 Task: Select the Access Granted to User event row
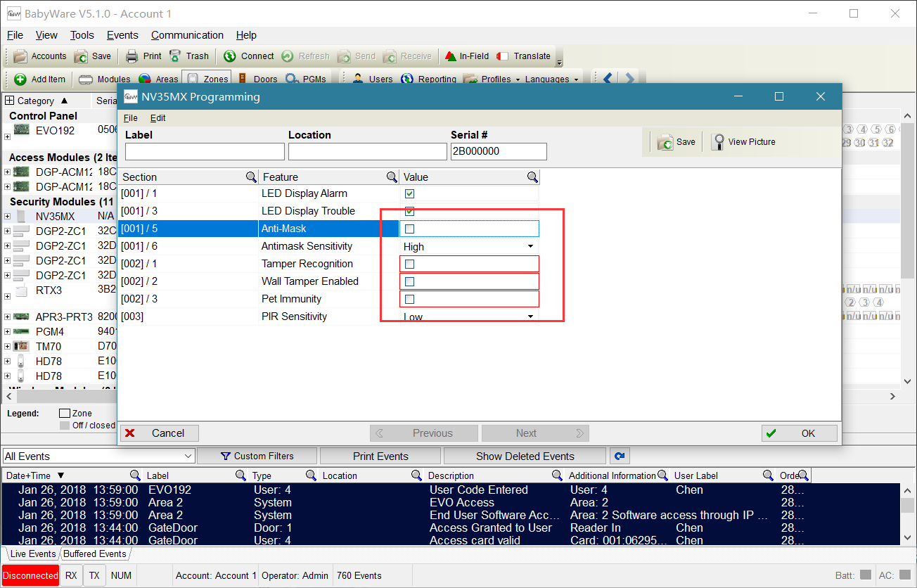point(451,528)
